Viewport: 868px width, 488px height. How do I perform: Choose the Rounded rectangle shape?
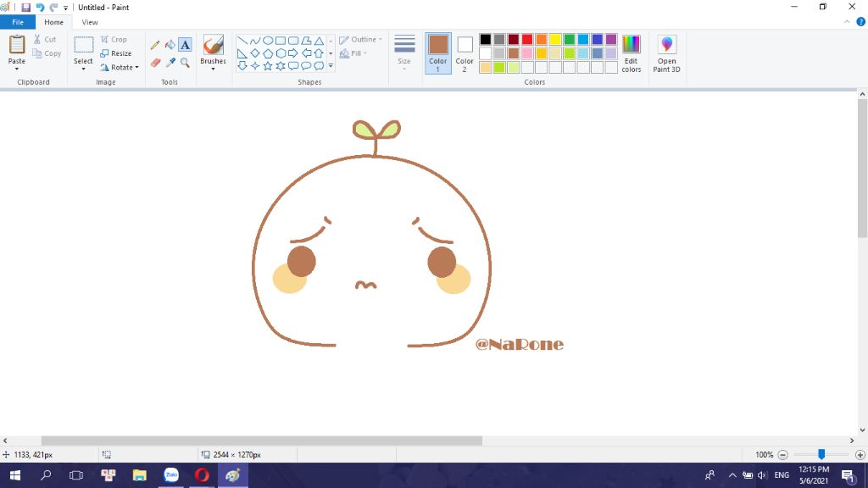[x=292, y=41]
